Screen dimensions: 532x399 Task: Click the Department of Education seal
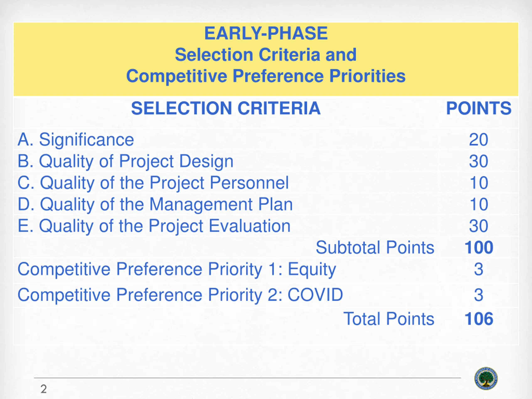coord(486,378)
